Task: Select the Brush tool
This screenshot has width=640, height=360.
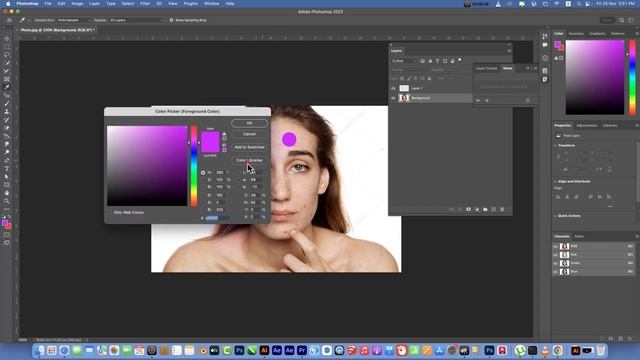Action: click(7, 103)
